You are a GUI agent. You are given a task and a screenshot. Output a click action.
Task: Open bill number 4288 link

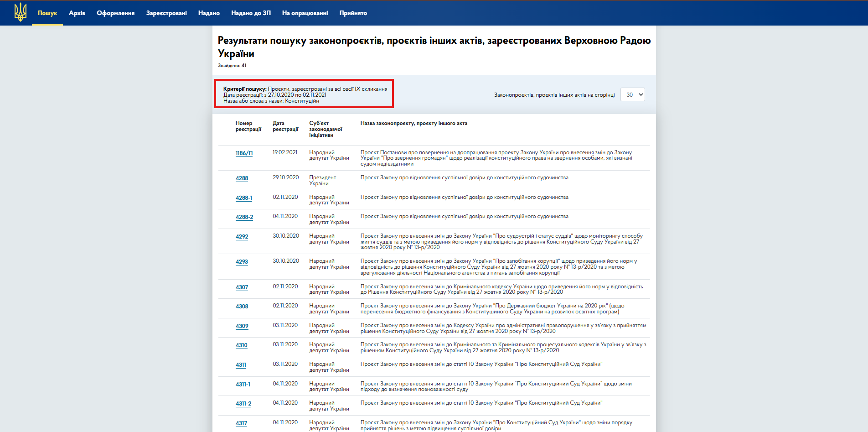242,178
